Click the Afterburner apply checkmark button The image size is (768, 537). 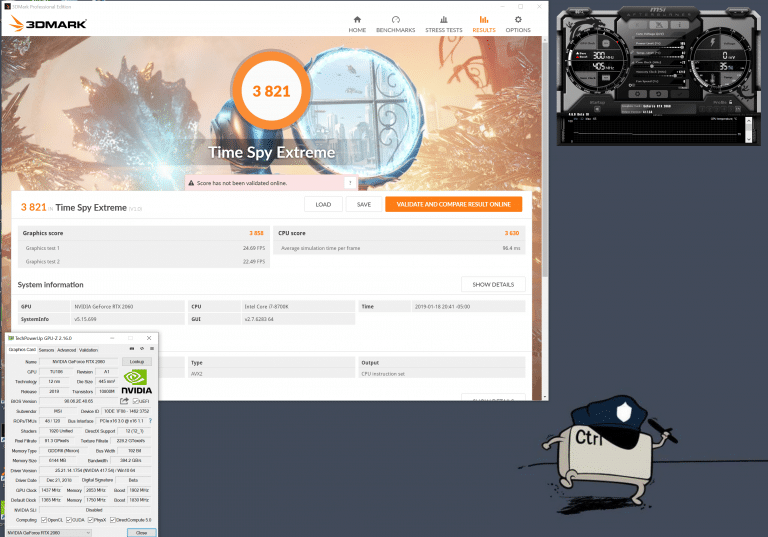tap(680, 94)
